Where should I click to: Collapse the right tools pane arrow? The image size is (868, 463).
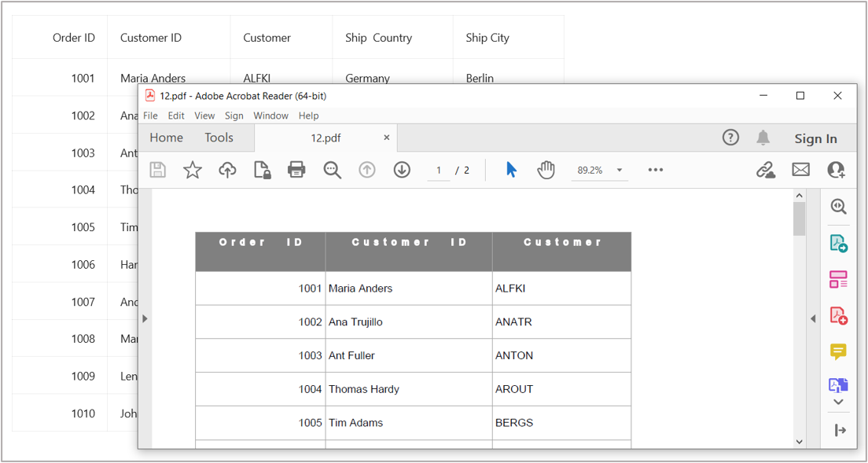[813, 318]
